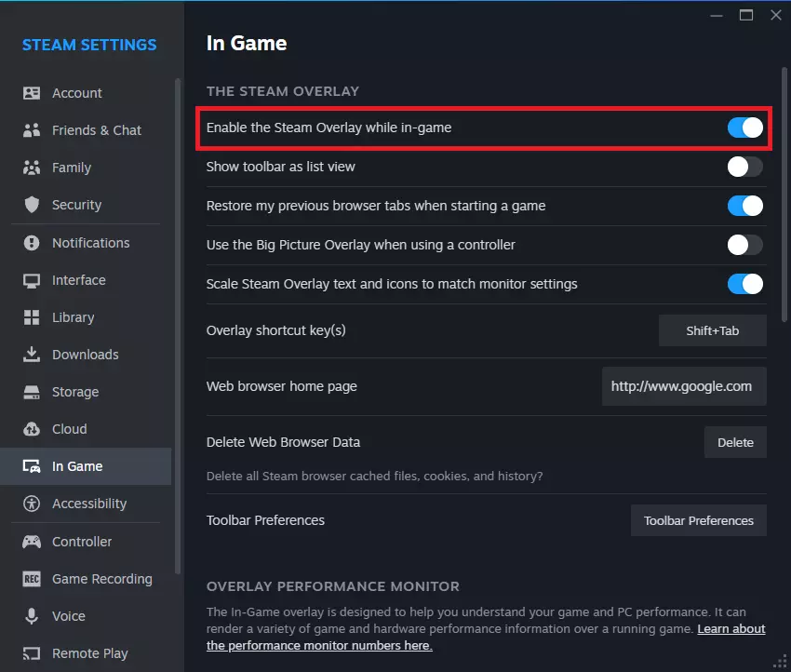Click the Library grid icon

coord(32,317)
